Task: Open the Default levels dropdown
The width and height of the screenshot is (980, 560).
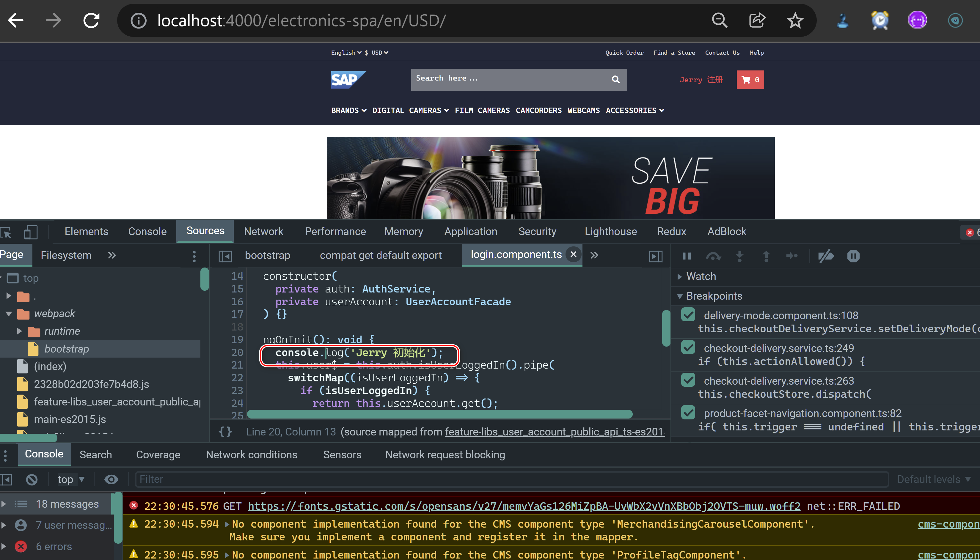Action: [933, 479]
